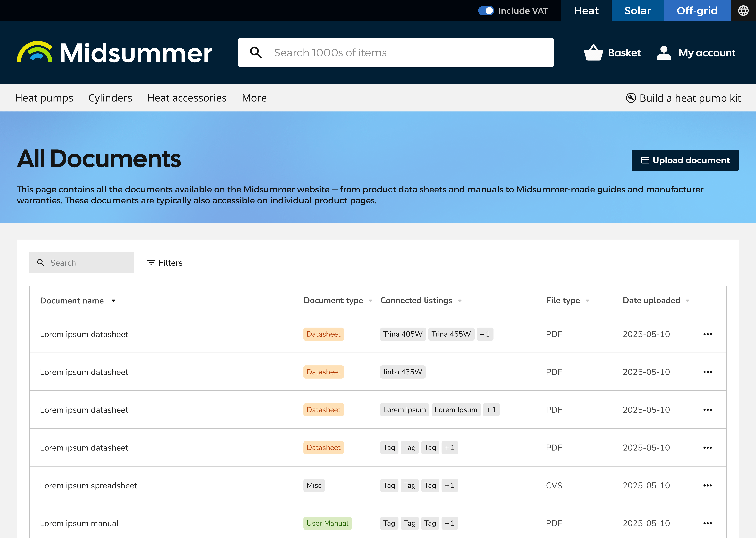
Task: Expand +1 listings in Lorem Ipsum tags row
Action: pos(491,410)
